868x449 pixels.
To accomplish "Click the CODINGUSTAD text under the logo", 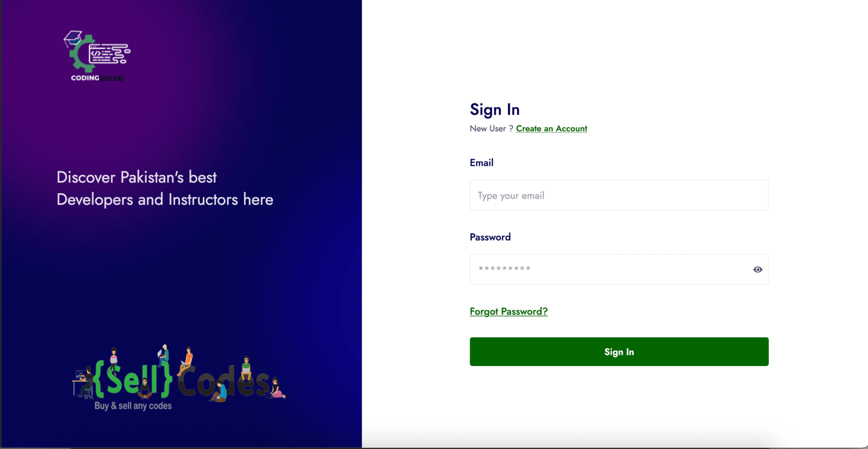I will (97, 78).
